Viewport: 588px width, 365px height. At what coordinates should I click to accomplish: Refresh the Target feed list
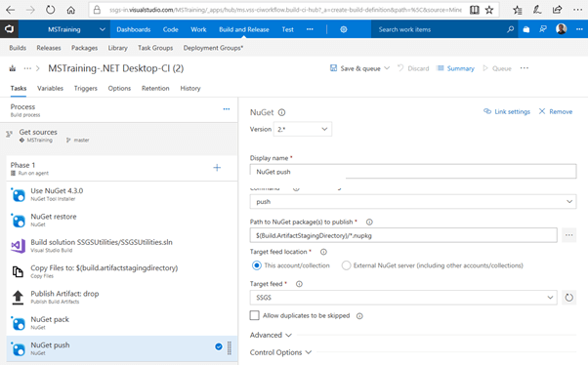pos(568,298)
